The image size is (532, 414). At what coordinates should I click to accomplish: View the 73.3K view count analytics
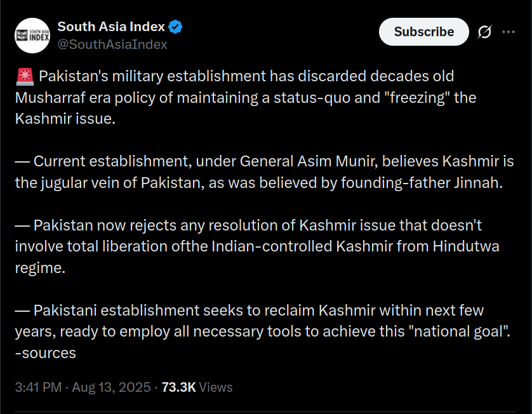[178, 387]
